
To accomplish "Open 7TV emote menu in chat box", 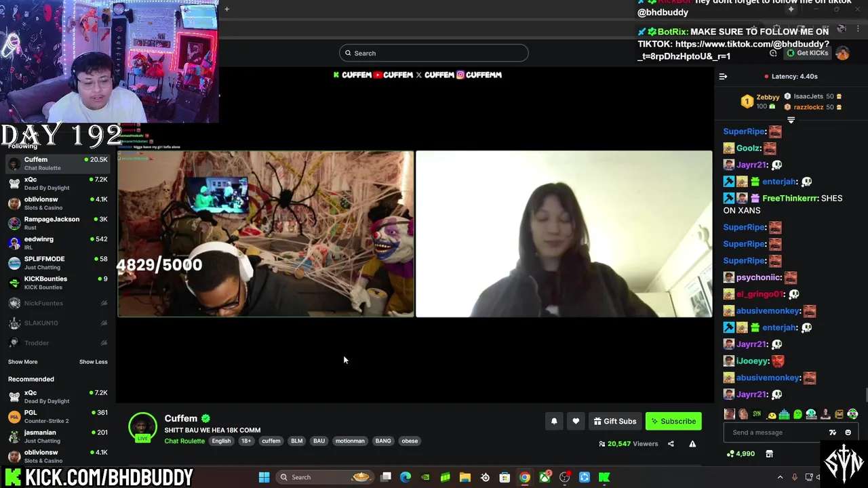I will pos(833,432).
